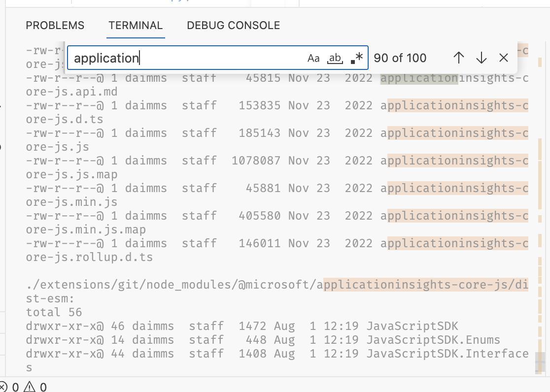Jump to previous search match
Image resolution: width=550 pixels, height=392 pixels.
[458, 58]
